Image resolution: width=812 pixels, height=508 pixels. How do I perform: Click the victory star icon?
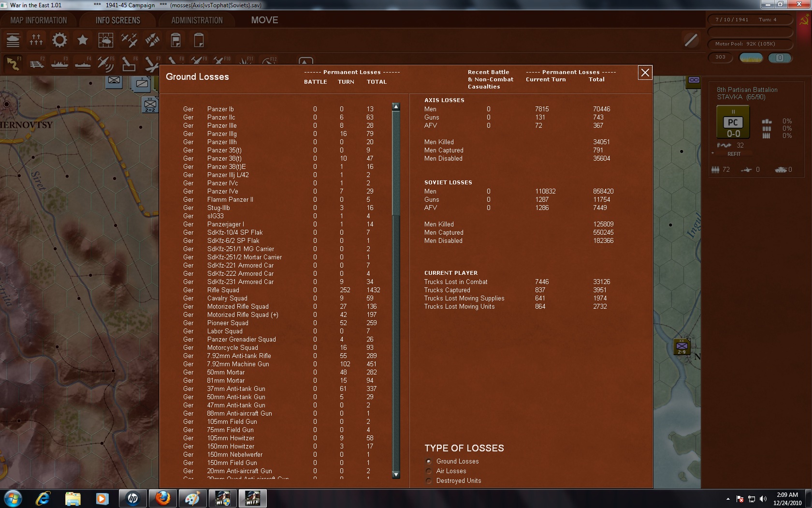click(83, 40)
